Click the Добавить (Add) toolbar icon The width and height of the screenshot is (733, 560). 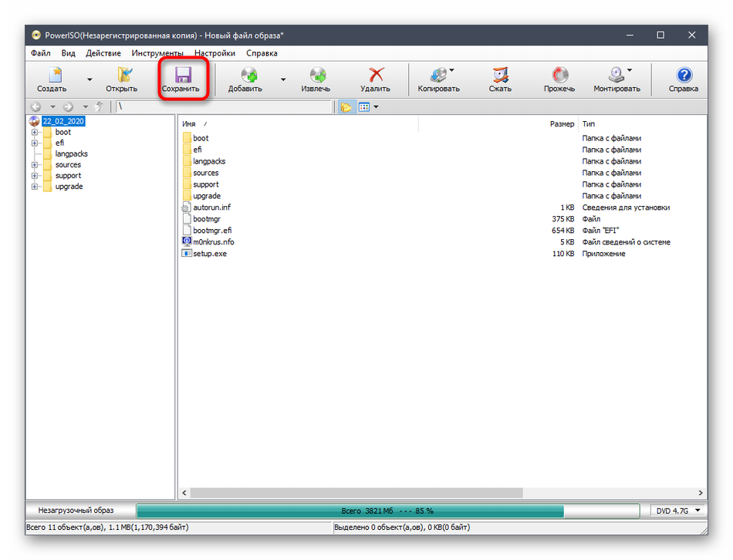[x=245, y=79]
